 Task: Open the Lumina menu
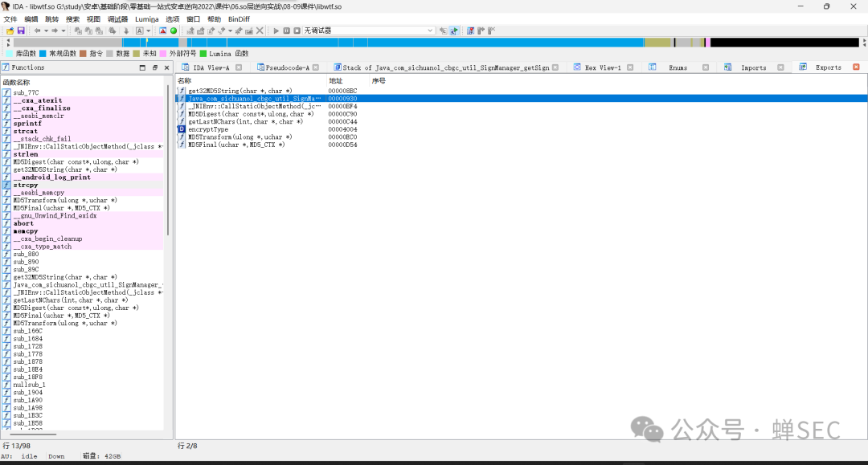[x=147, y=19]
